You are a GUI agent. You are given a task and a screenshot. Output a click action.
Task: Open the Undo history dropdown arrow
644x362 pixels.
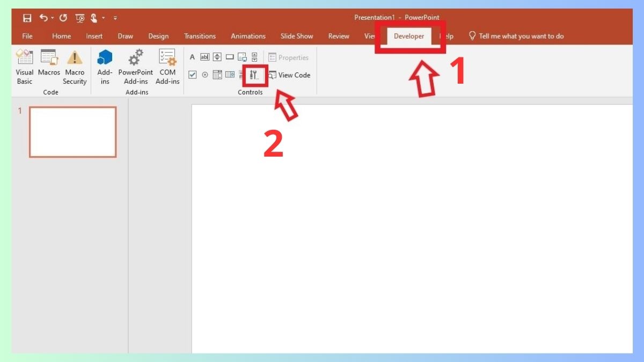(53, 18)
